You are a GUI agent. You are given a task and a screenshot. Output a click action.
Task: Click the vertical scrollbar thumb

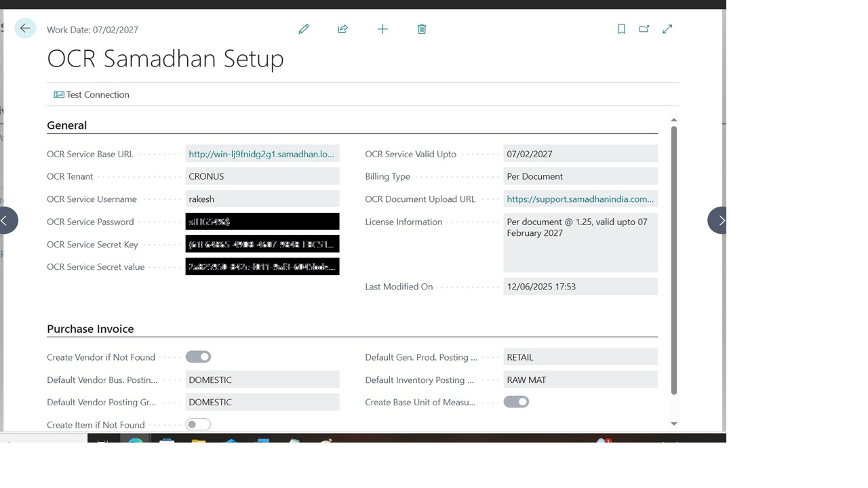click(673, 260)
